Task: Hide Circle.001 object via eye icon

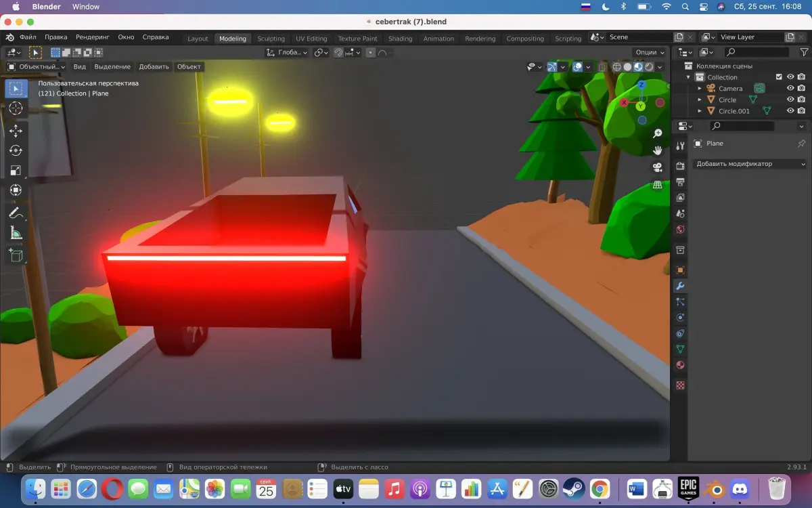Action: pyautogui.click(x=790, y=110)
